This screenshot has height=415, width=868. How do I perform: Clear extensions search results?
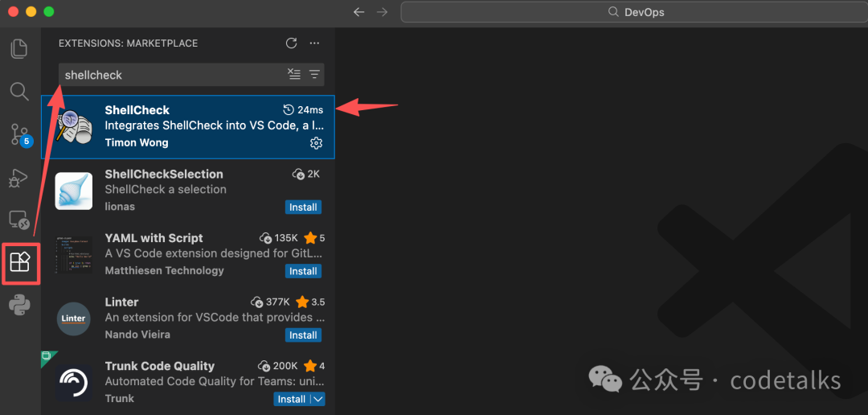click(x=294, y=74)
